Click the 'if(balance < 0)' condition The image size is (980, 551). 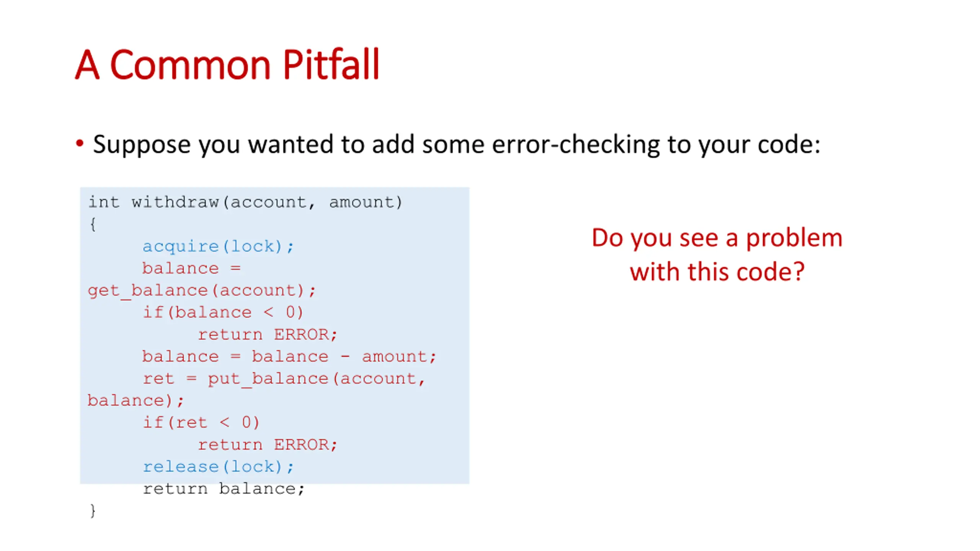[x=223, y=313]
